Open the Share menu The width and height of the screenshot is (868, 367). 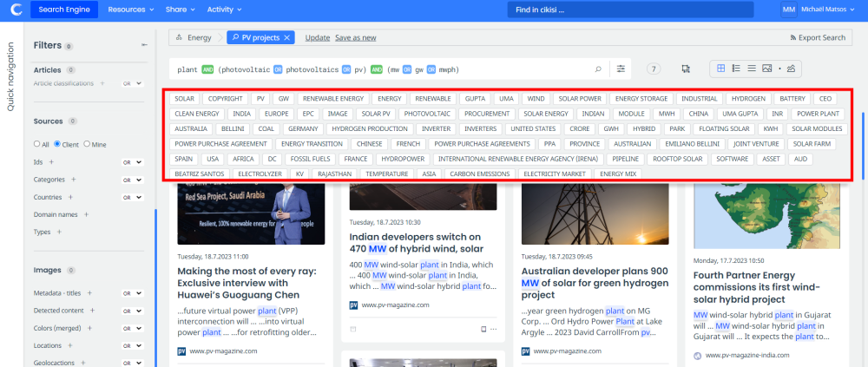click(181, 10)
